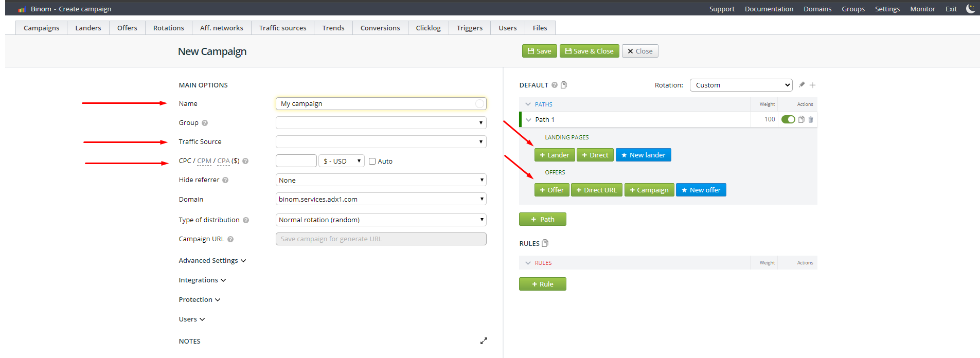The image size is (980, 358).
Task: Open the USD currency dropdown
Action: tap(342, 161)
